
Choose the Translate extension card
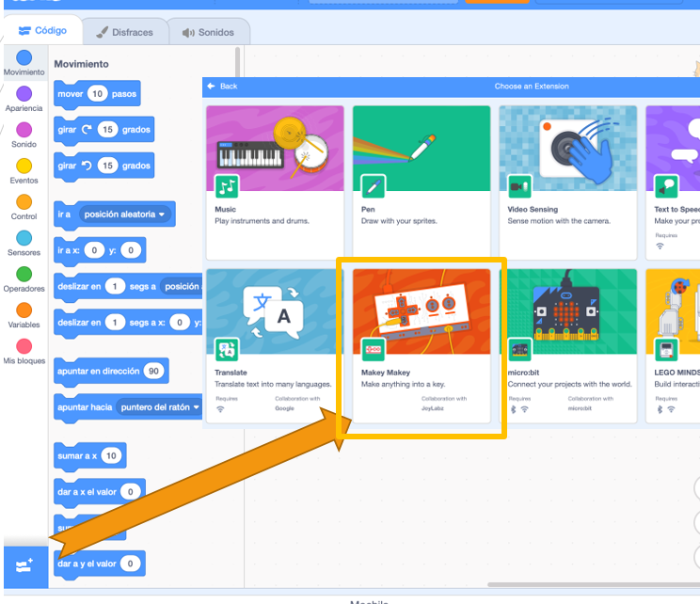pos(275,345)
